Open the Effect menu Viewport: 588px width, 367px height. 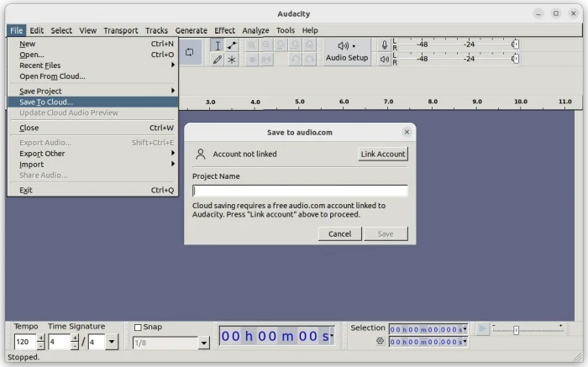(x=224, y=30)
